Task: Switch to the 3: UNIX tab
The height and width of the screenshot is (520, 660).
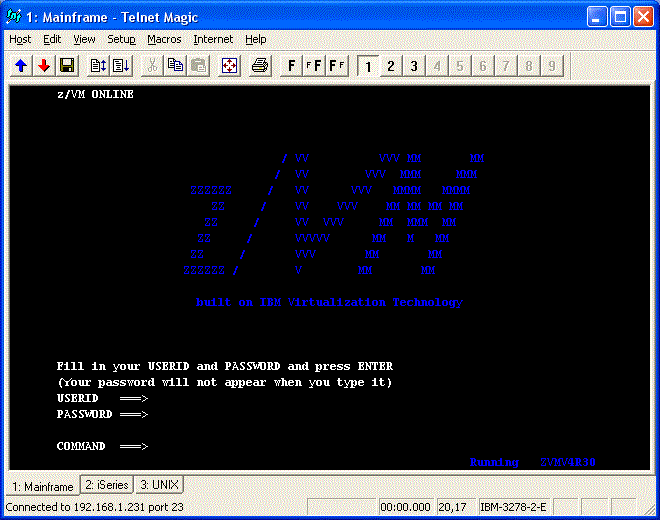Action: pos(160,485)
